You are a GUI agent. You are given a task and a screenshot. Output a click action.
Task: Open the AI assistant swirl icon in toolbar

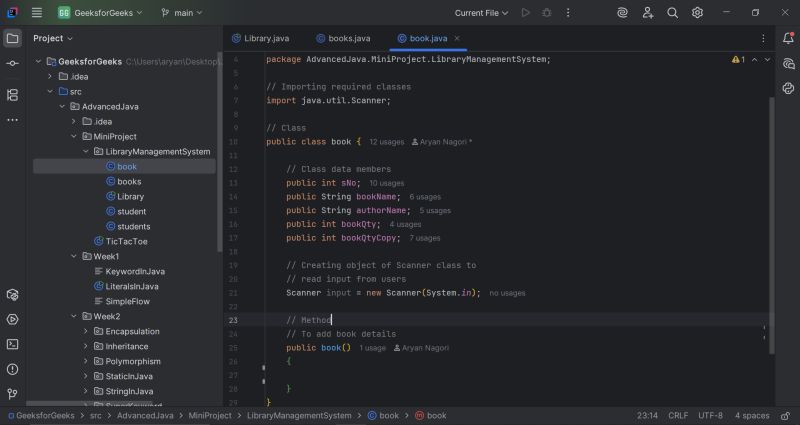622,13
